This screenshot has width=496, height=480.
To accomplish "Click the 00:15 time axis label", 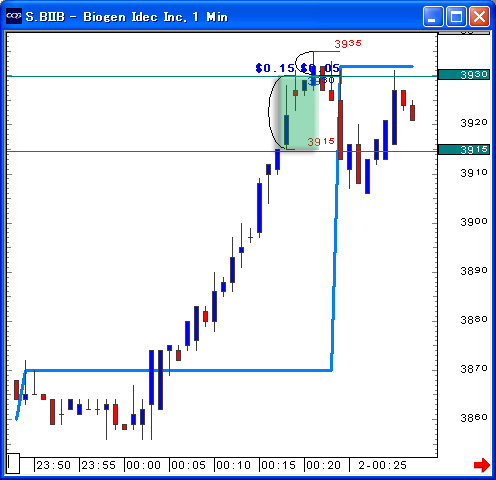I will tap(278, 465).
